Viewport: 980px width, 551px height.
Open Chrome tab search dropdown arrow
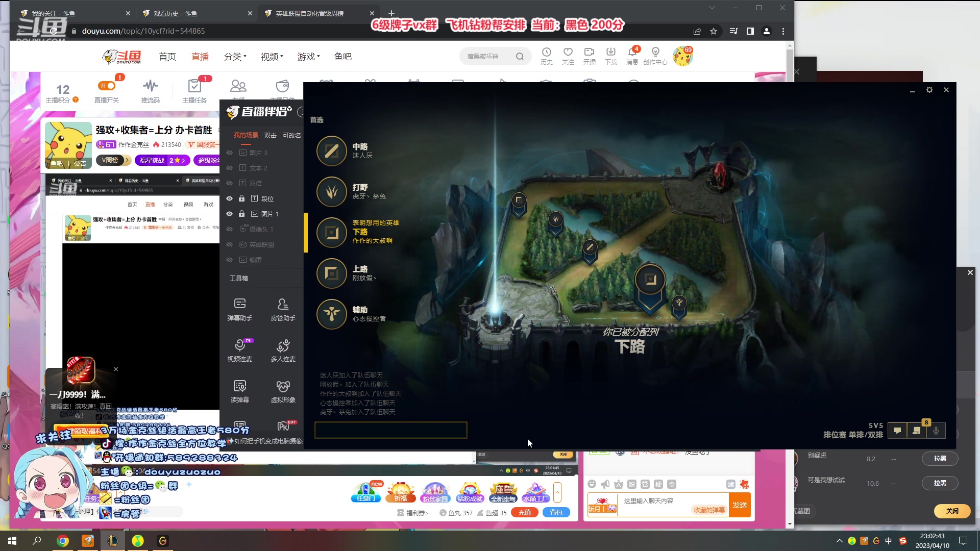click(712, 8)
